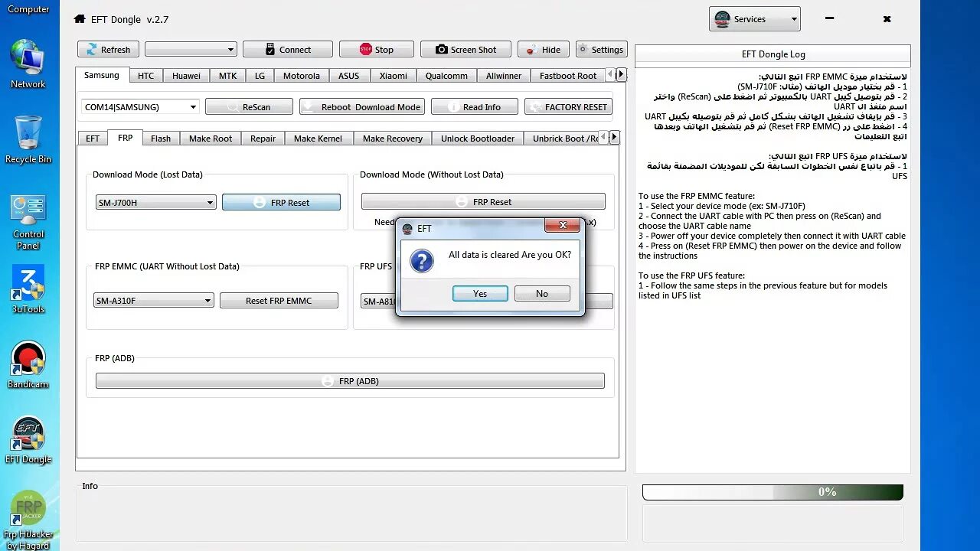This screenshot has width=980, height=551.
Task: Open the Repair sub-tab
Action: pyautogui.click(x=263, y=139)
